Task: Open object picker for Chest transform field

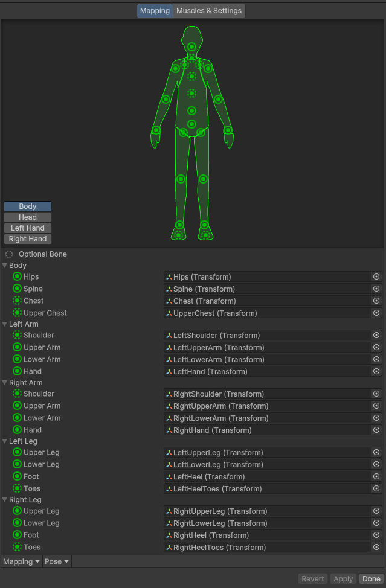Action: click(376, 301)
